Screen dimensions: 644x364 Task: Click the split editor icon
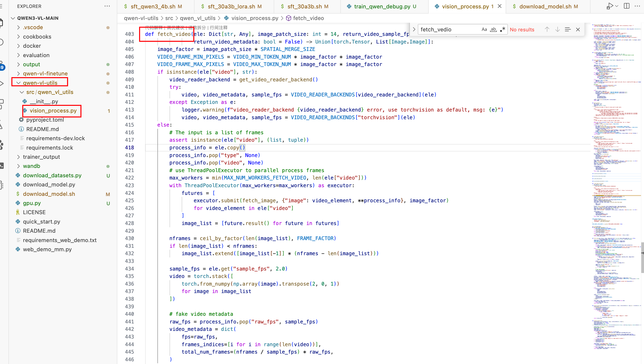(626, 6)
